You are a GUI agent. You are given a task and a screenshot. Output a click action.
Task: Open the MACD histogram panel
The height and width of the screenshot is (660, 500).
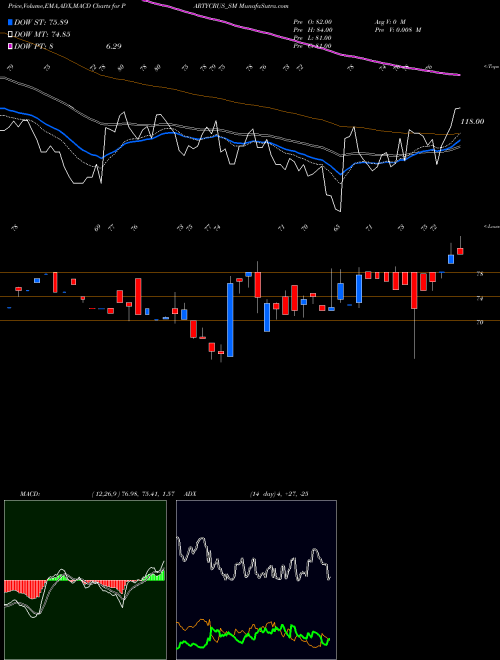[85, 580]
